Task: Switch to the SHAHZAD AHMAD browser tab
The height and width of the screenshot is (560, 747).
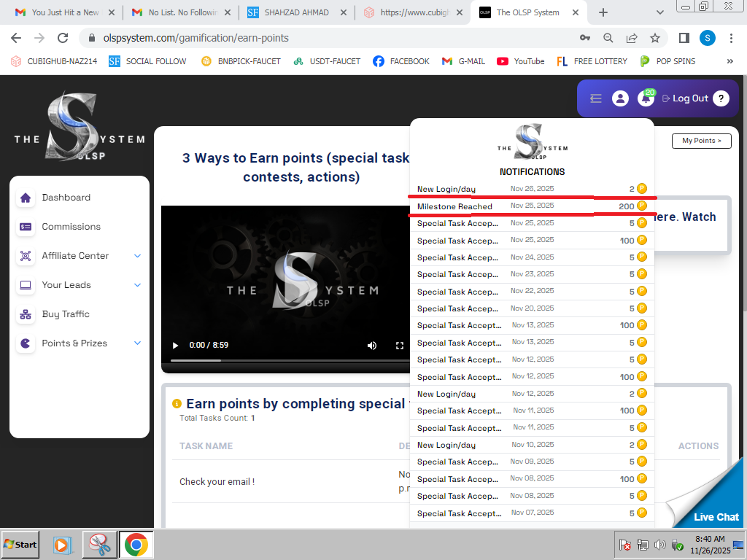Action: (297, 12)
